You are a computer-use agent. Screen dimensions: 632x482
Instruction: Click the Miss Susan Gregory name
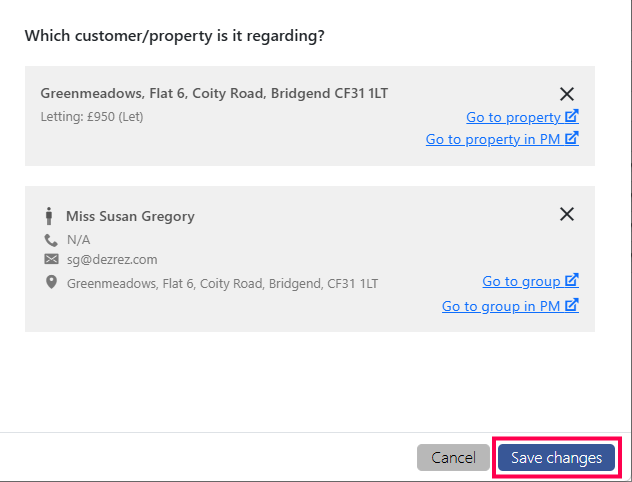coord(130,216)
